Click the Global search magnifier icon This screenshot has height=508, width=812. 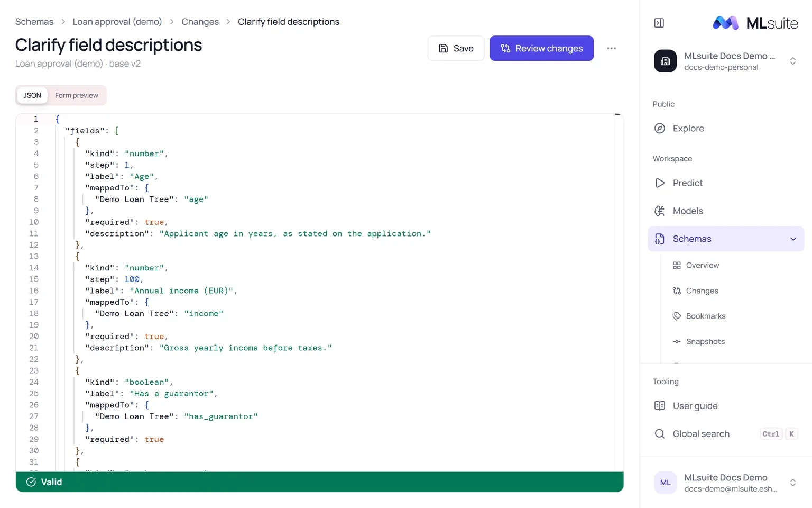tap(660, 433)
